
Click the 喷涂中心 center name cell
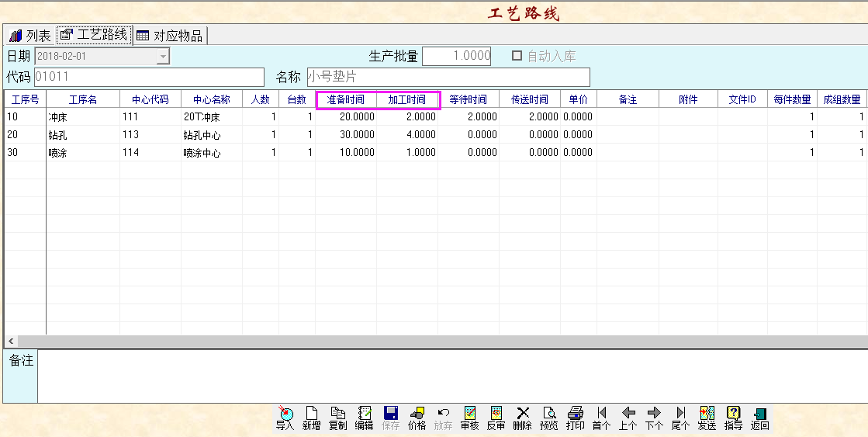(x=212, y=152)
